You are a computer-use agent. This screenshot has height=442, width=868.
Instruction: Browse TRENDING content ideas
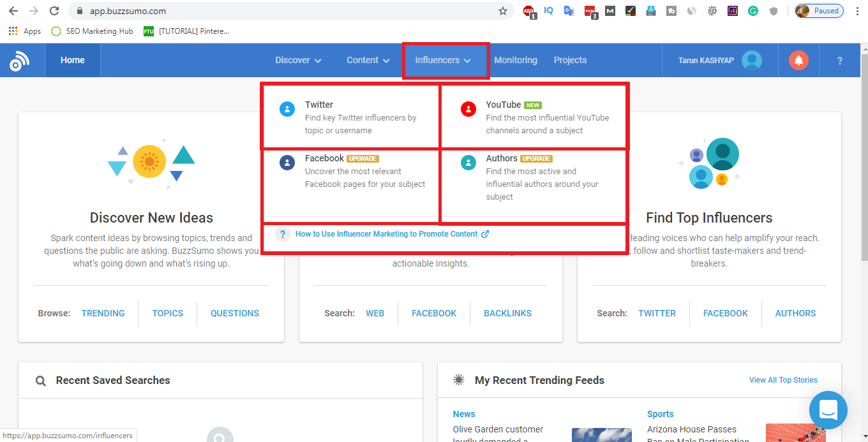tap(103, 313)
